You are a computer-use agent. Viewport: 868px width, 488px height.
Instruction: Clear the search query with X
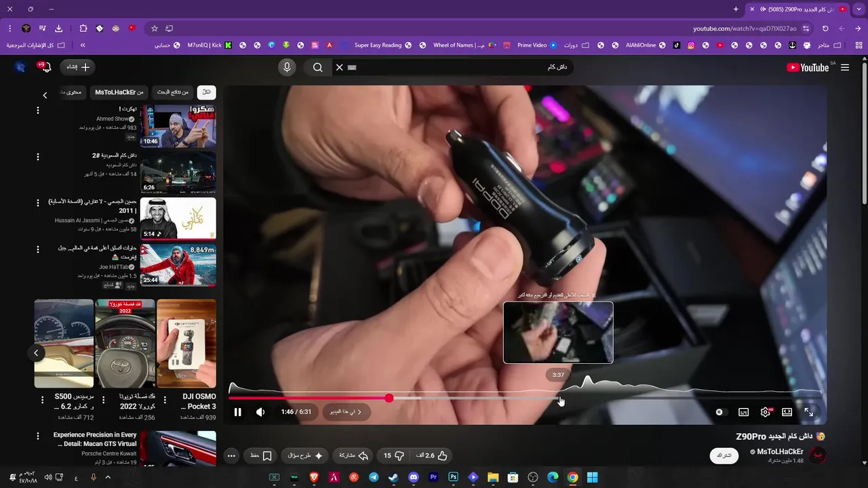click(340, 67)
